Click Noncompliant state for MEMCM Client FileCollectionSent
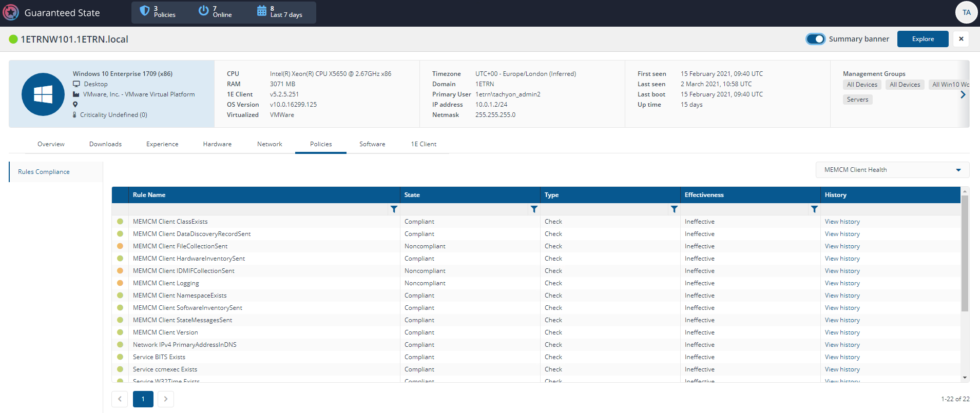This screenshot has width=980, height=413. point(425,246)
